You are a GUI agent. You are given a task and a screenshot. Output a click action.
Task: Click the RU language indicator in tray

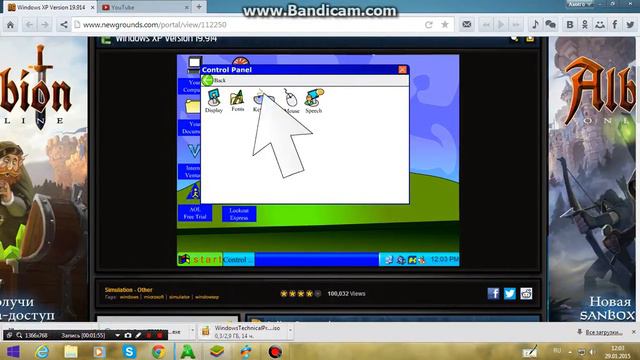click(557, 351)
